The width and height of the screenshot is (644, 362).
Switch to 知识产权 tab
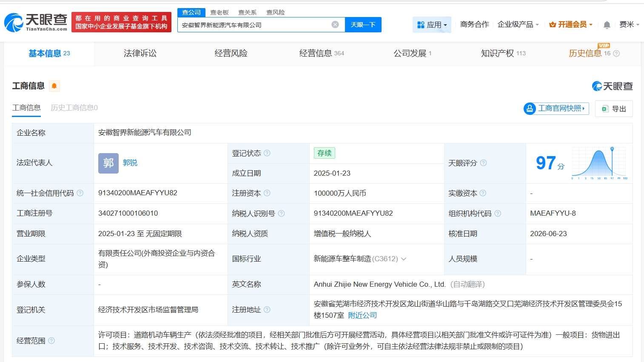503,54
